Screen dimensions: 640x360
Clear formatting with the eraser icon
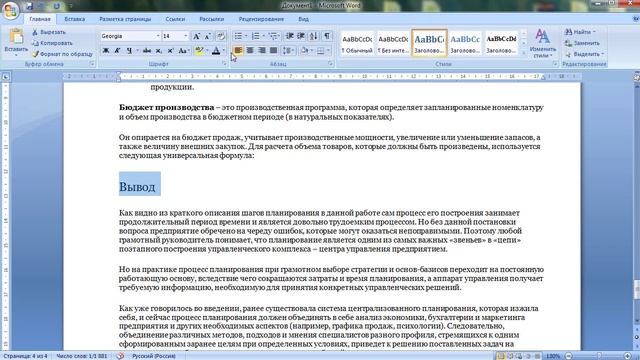[x=221, y=36]
